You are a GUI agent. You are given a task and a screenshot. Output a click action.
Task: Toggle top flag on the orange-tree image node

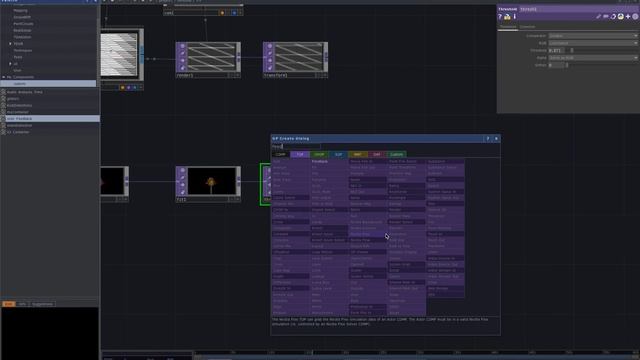click(x=182, y=170)
